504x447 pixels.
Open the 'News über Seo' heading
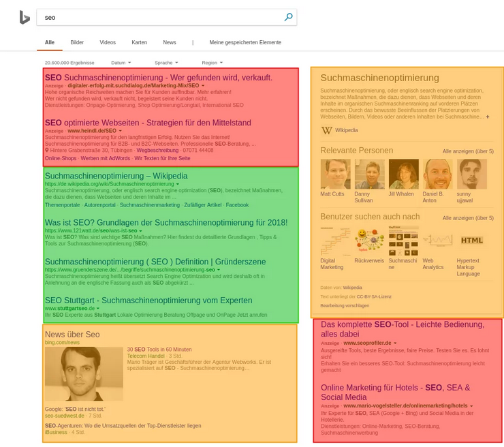click(x=72, y=335)
